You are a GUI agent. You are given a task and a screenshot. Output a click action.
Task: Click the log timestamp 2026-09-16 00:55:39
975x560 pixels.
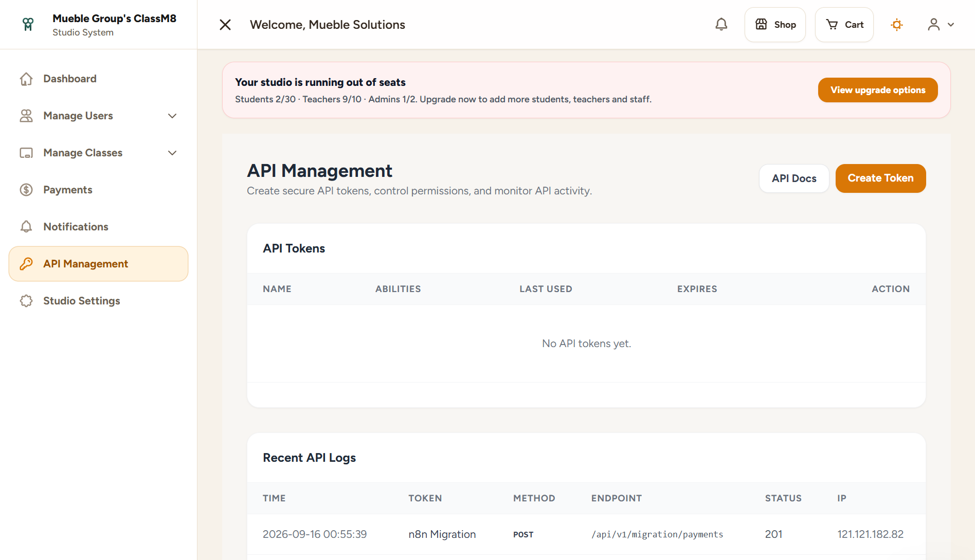pos(315,534)
